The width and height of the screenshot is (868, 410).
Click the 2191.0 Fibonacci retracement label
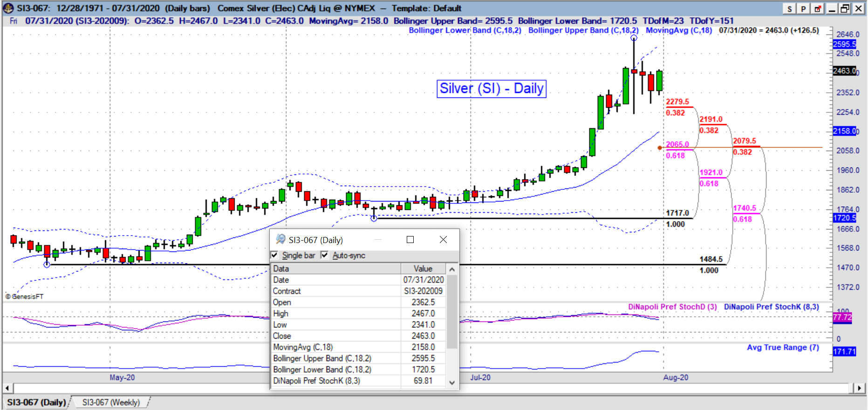pos(711,119)
